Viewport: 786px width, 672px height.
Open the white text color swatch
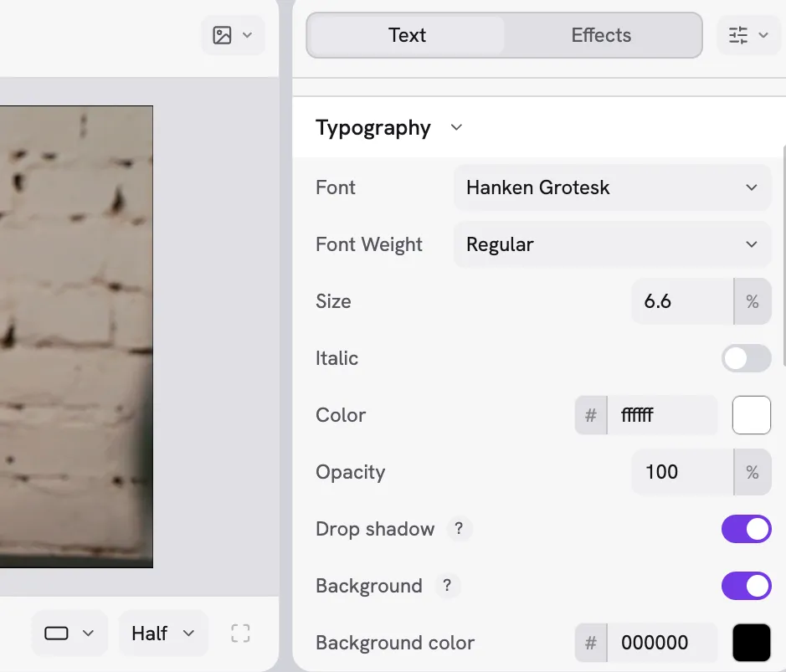pyautogui.click(x=752, y=415)
